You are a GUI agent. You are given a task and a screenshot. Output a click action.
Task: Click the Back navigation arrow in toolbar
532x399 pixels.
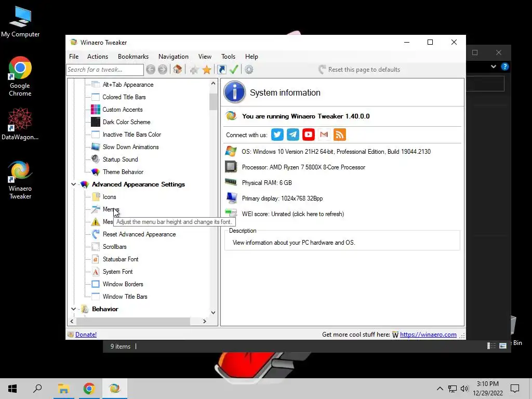click(151, 70)
